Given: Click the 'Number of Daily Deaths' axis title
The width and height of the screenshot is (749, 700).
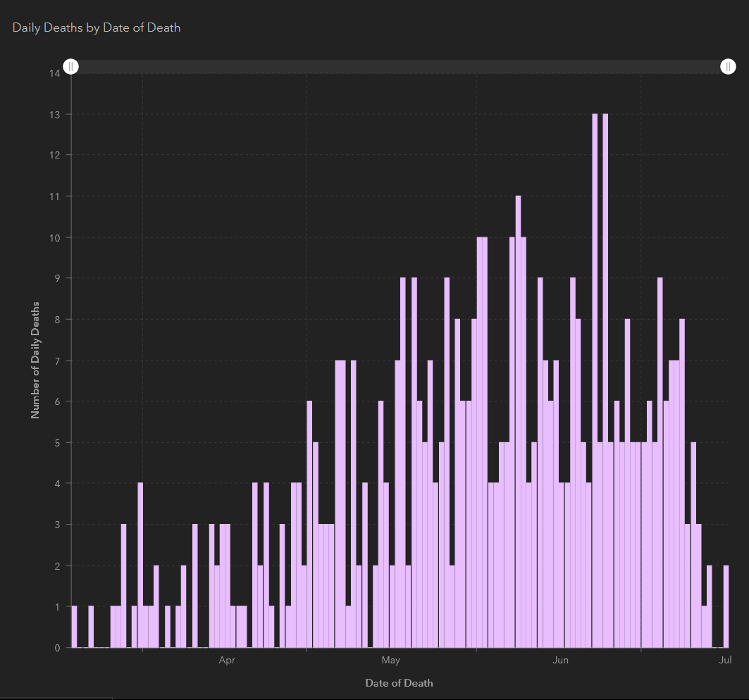Looking at the screenshot, I should pyautogui.click(x=35, y=361).
